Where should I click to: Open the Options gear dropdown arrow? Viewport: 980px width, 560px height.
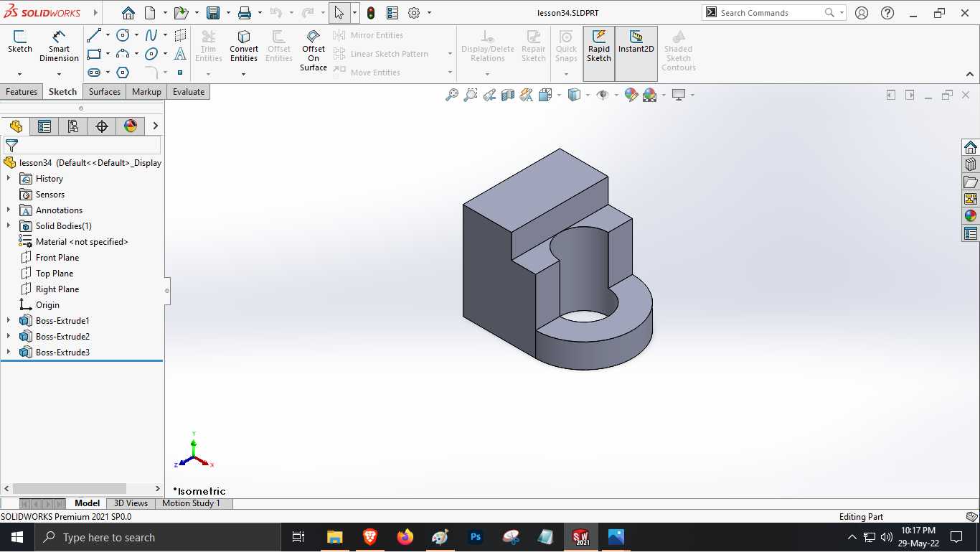[429, 13]
